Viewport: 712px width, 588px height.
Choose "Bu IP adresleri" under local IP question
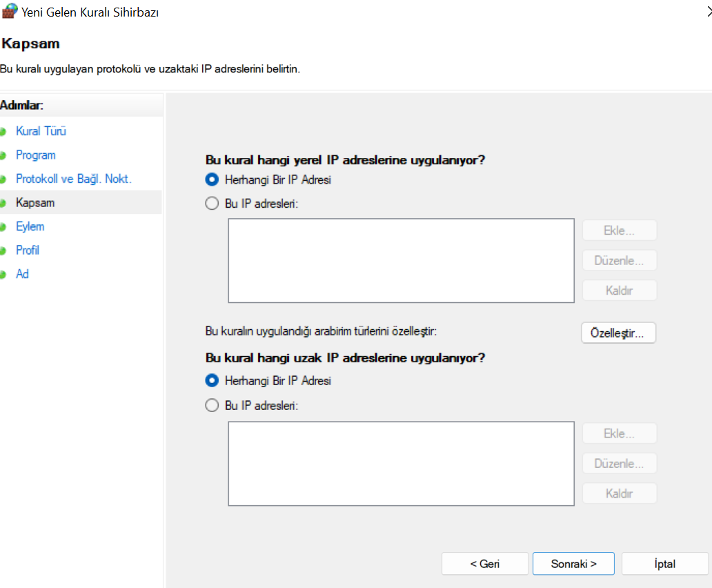[x=212, y=204]
